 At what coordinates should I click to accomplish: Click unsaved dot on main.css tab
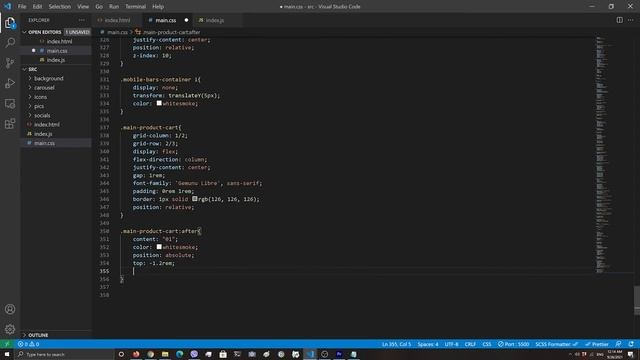click(x=186, y=20)
